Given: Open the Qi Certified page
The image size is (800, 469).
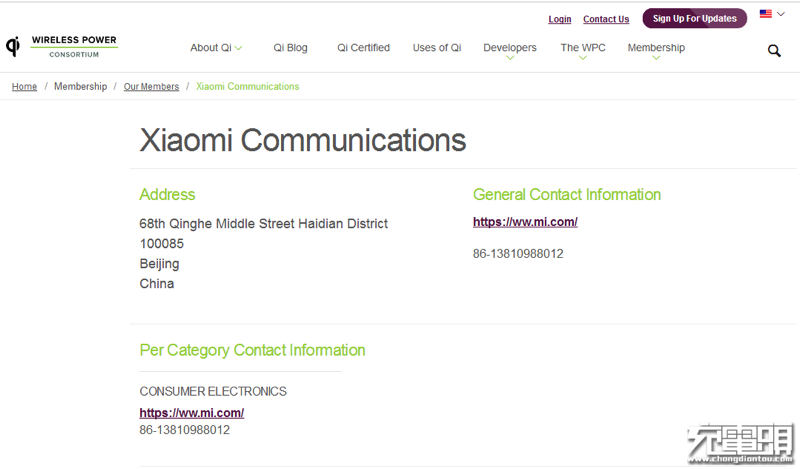Looking at the screenshot, I should click(363, 47).
